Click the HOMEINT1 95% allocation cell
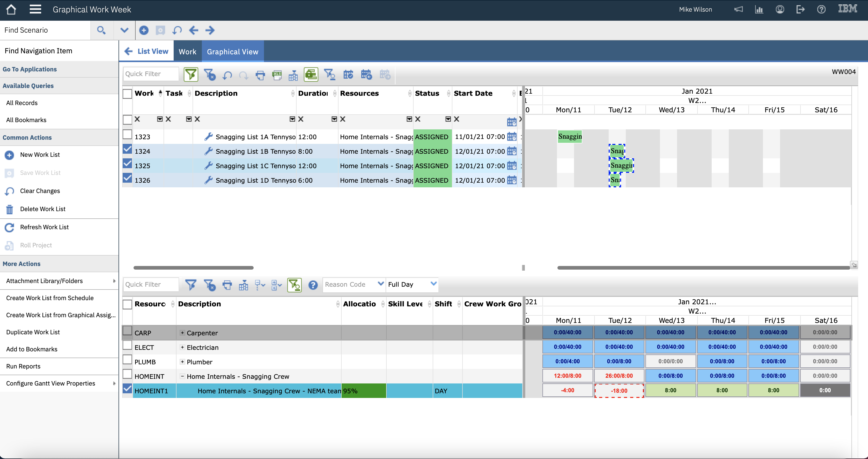Screen dimensions: 868x459 click(x=363, y=391)
